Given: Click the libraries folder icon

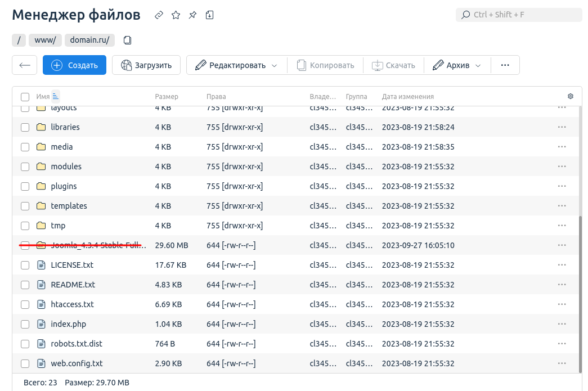Looking at the screenshot, I should (x=41, y=127).
